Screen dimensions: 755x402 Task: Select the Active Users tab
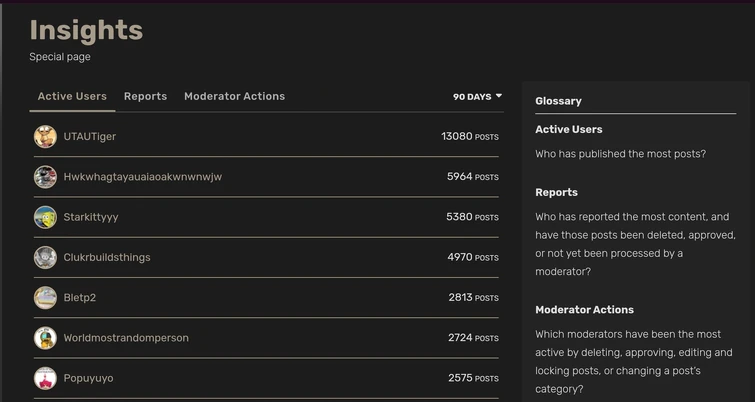[72, 96]
